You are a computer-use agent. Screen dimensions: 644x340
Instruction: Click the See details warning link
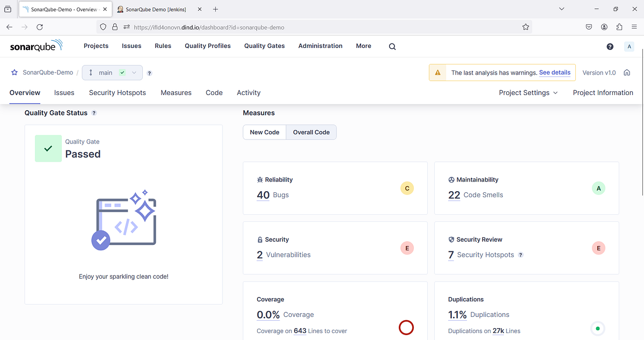click(554, 73)
